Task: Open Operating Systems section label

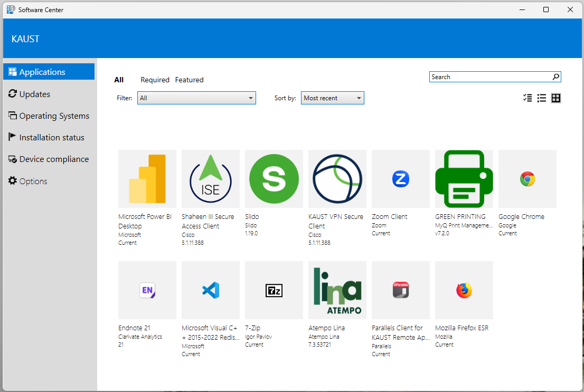Action: click(x=54, y=116)
